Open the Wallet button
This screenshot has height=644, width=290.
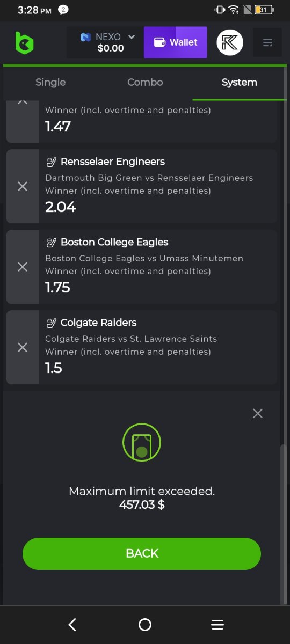[x=176, y=42]
